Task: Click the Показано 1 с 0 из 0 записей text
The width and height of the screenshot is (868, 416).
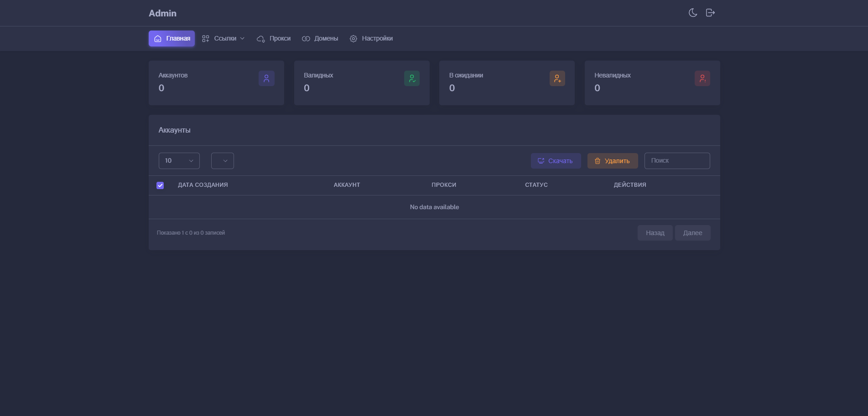Action: (x=191, y=233)
